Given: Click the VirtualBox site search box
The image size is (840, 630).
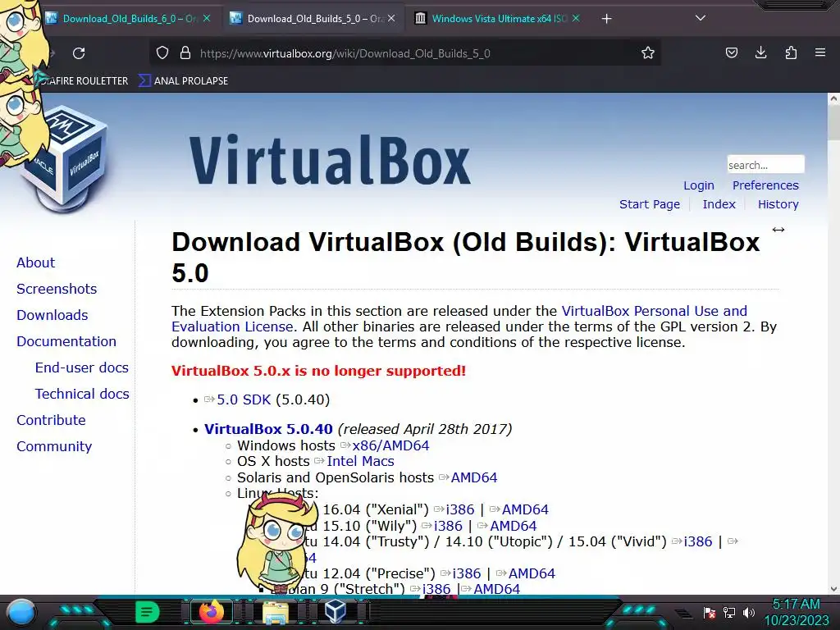Looking at the screenshot, I should pyautogui.click(x=765, y=164).
